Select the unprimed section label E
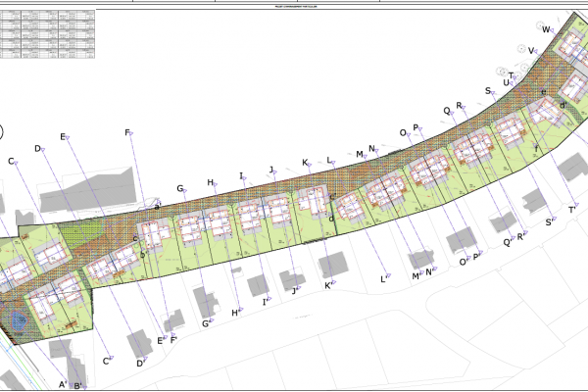 click(x=63, y=136)
